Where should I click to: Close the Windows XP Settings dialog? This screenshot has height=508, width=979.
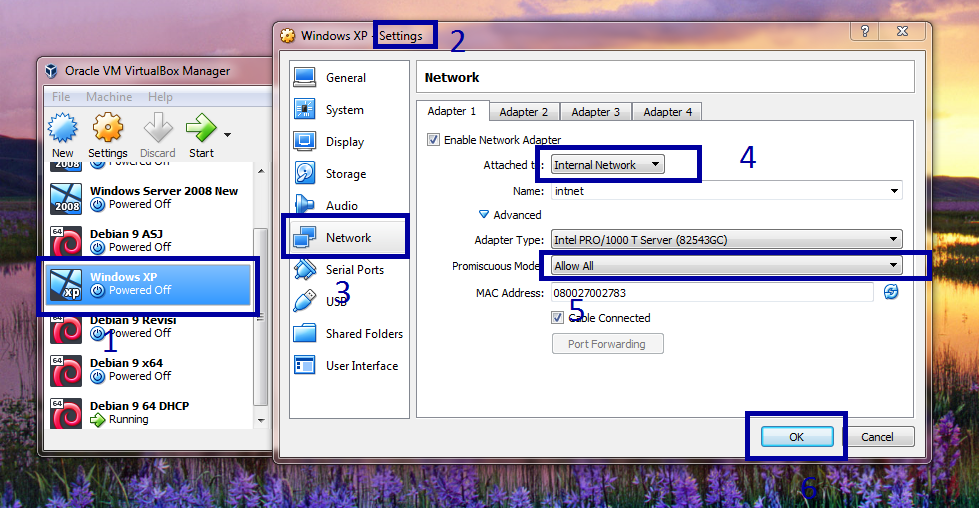pos(903,31)
